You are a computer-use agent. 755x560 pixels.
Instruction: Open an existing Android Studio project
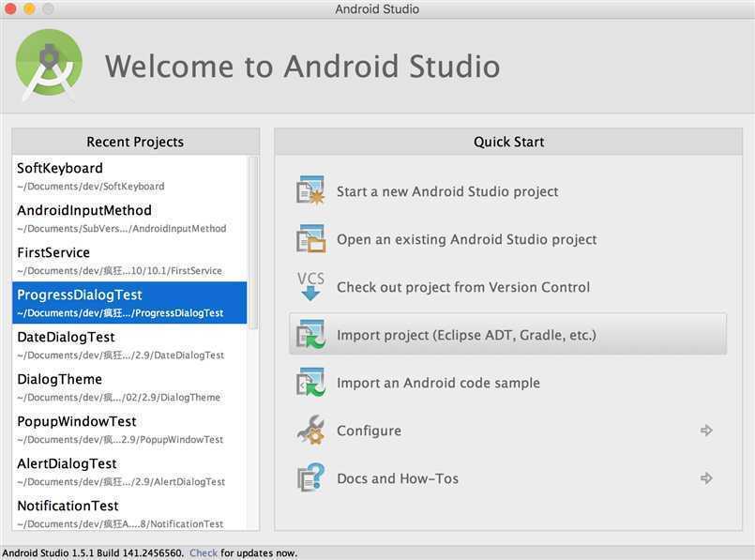point(466,239)
